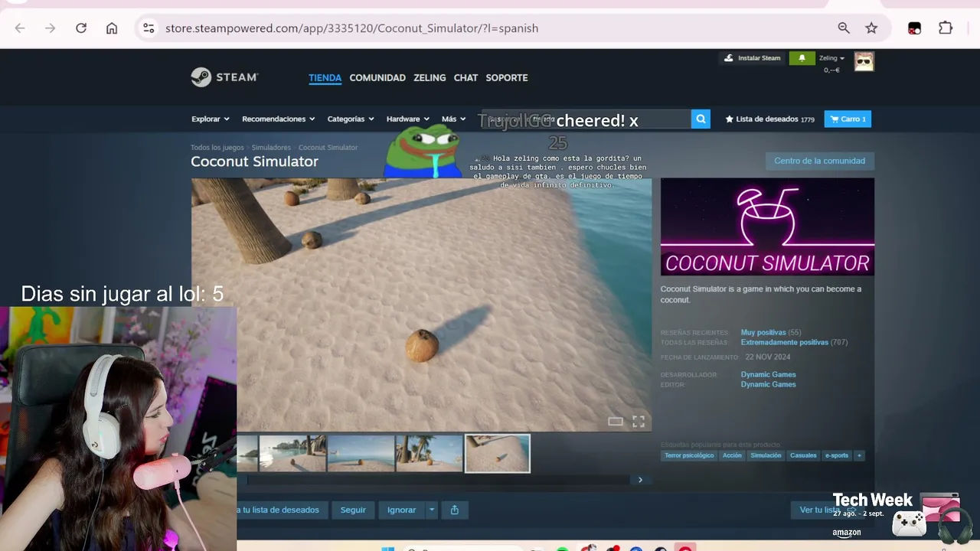Select the thumbnail with the open sea horizon
The width and height of the screenshot is (980, 551).
[361, 454]
